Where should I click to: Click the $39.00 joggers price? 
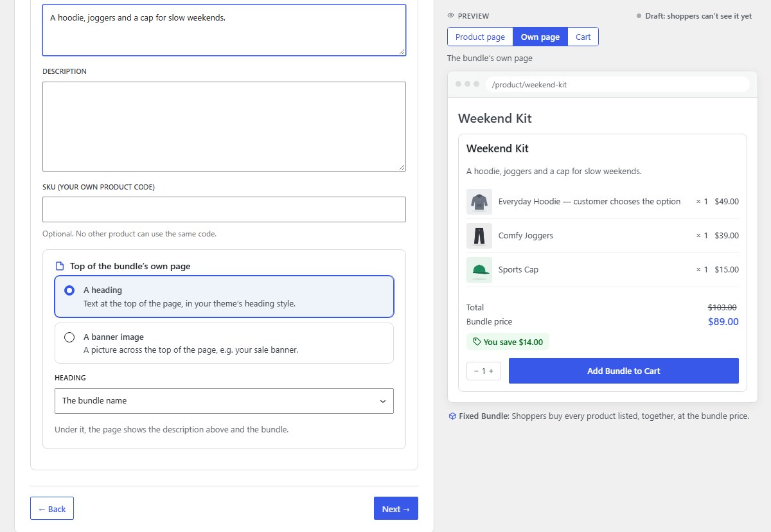click(727, 236)
